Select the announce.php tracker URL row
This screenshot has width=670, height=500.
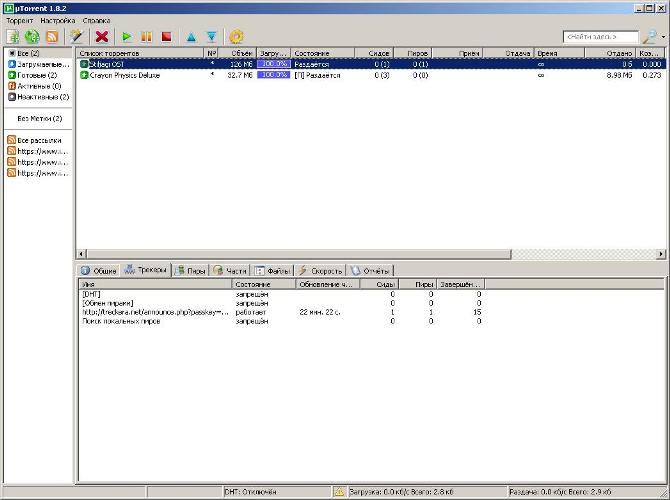coord(282,312)
